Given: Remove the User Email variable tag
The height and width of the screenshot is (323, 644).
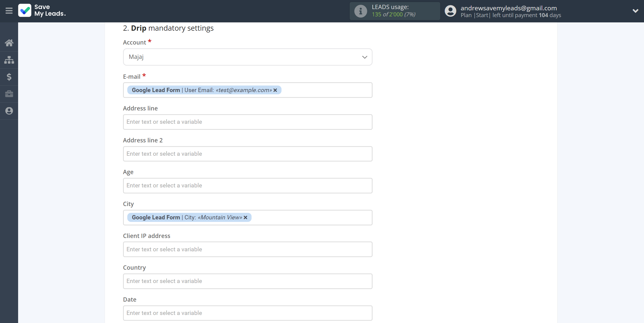Looking at the screenshot, I should (x=275, y=90).
